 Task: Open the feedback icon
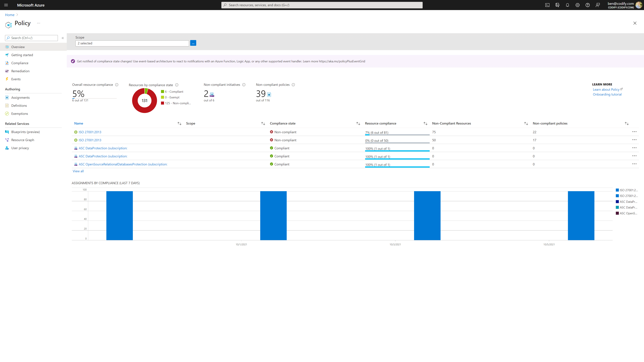[598, 5]
